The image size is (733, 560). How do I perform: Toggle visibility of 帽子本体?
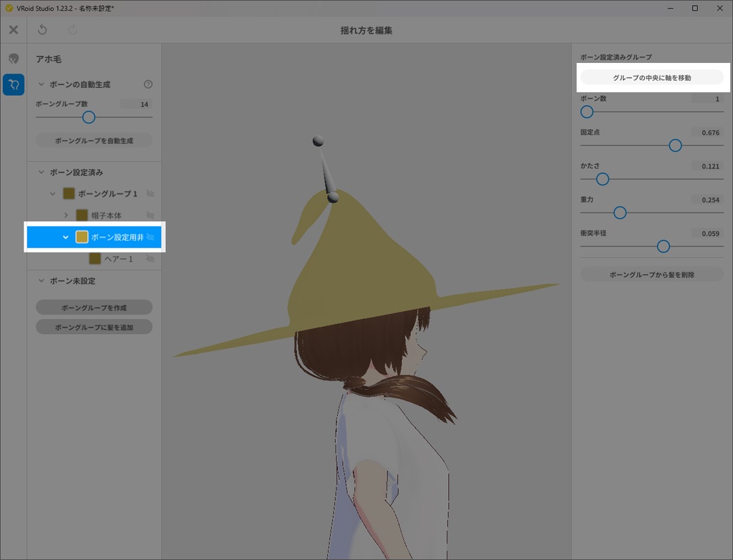[150, 215]
